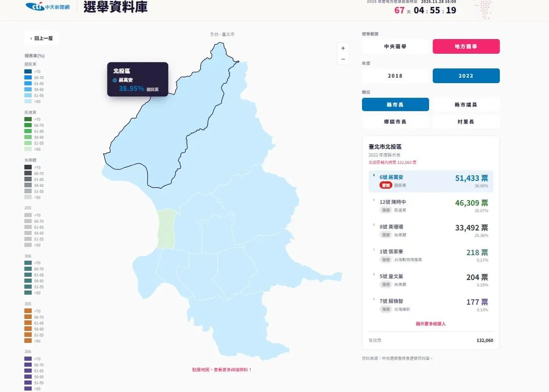Click candidate row 6號 蔣萬安
Viewport: 549px width, 392px height.
pyautogui.click(x=431, y=181)
